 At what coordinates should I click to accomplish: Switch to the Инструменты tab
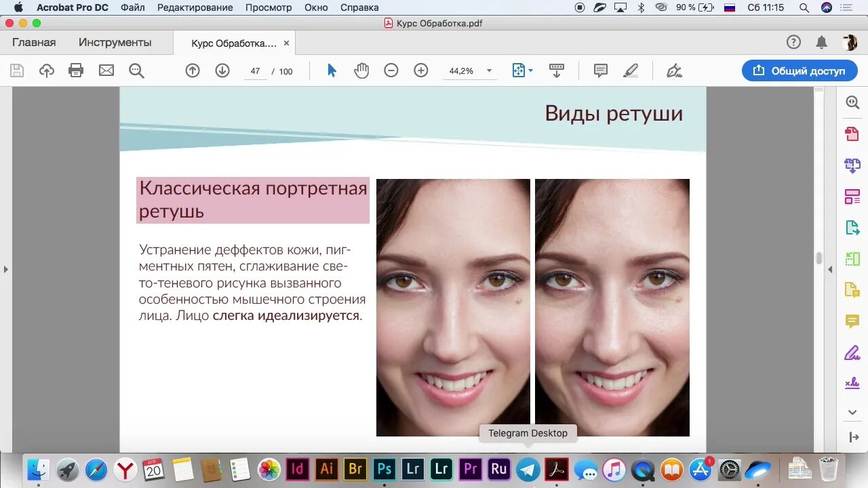tap(115, 41)
